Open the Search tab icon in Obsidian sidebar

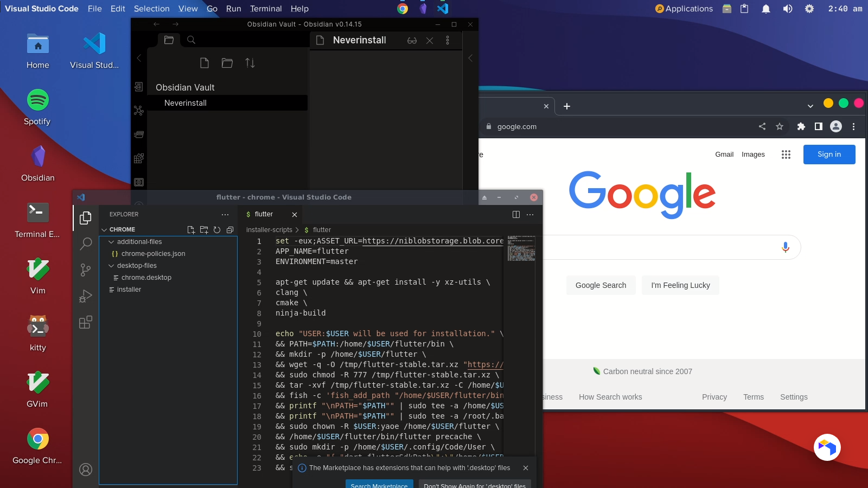coord(192,40)
